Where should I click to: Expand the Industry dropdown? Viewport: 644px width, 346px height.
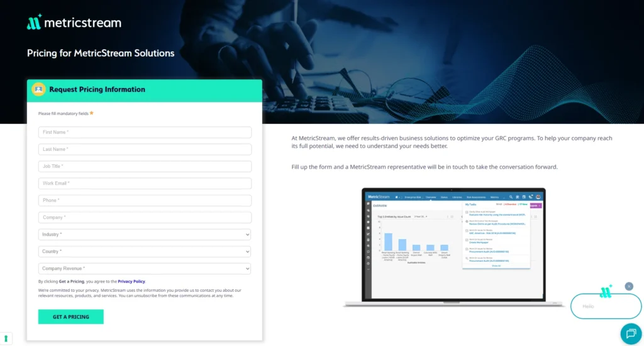[145, 235]
